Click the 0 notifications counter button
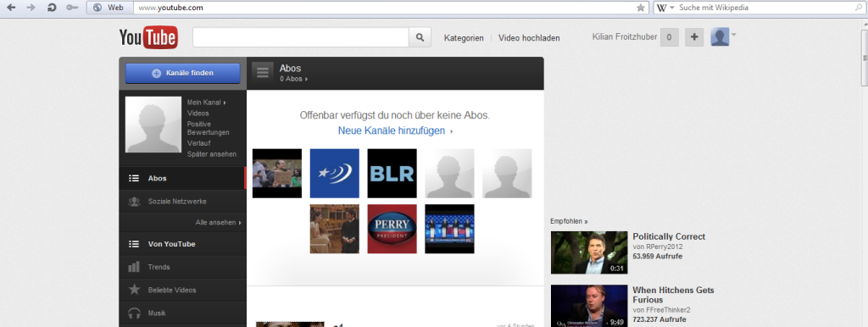The width and height of the screenshot is (868, 327). point(670,37)
